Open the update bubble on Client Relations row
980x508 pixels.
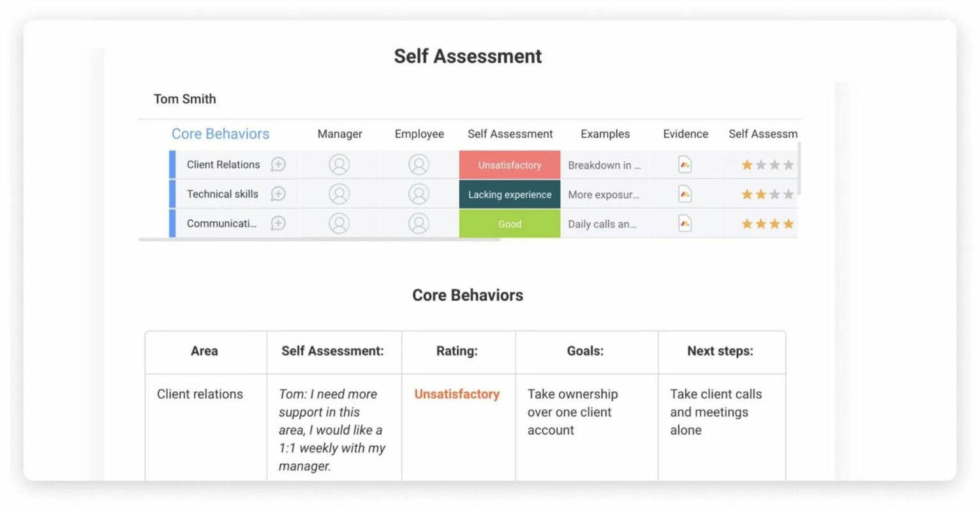tap(278, 164)
